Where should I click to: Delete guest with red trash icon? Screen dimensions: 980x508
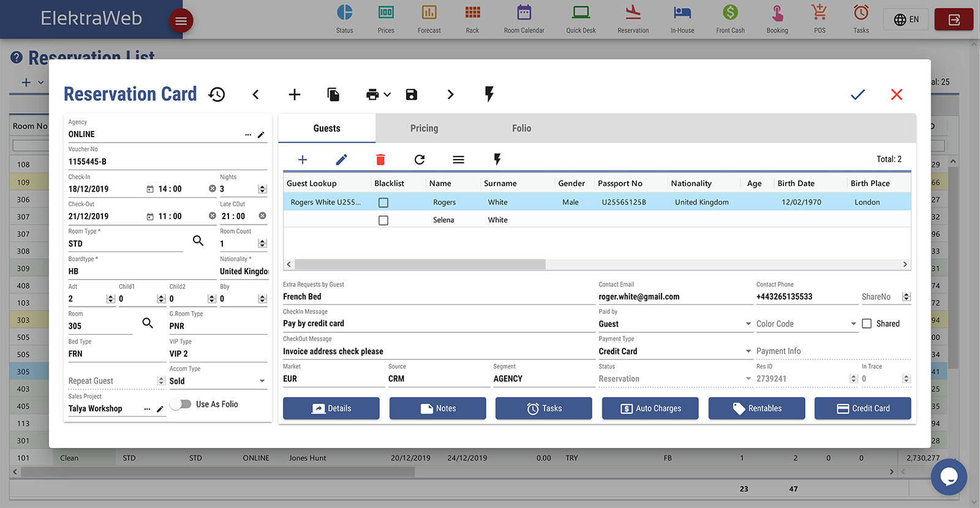tap(380, 160)
